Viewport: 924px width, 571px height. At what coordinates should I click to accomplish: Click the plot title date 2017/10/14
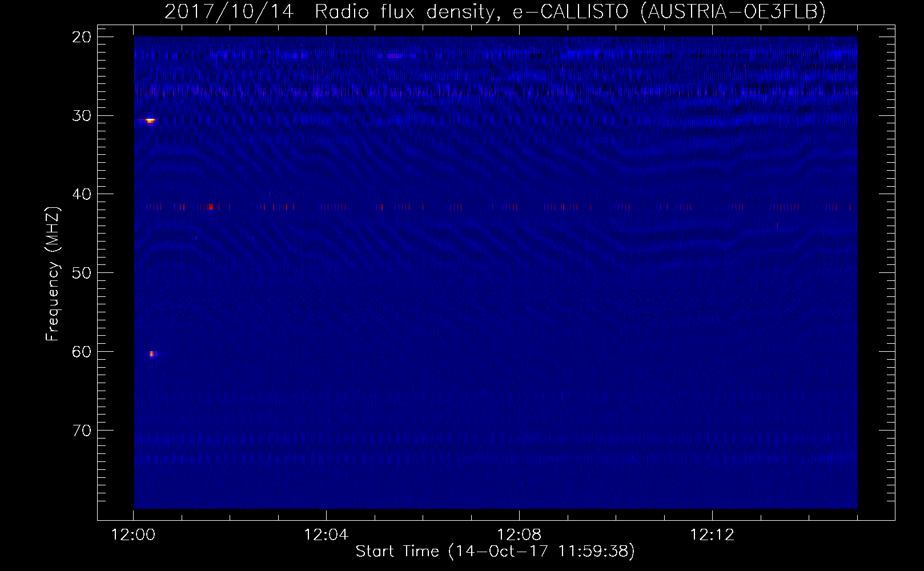pos(230,11)
